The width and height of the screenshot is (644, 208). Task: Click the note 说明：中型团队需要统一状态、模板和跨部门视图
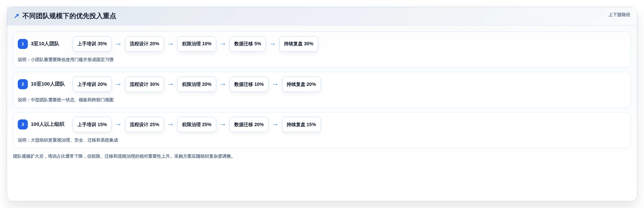click(x=66, y=100)
